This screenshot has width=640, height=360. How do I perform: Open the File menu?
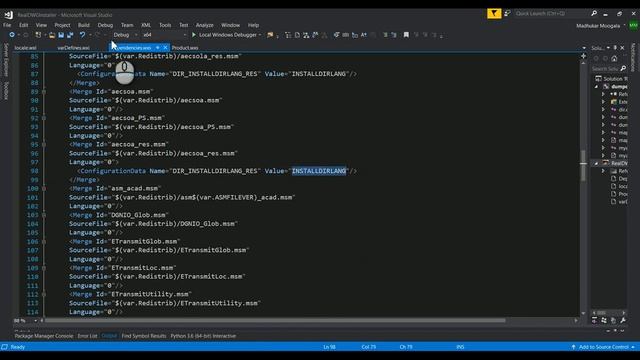coord(7,25)
